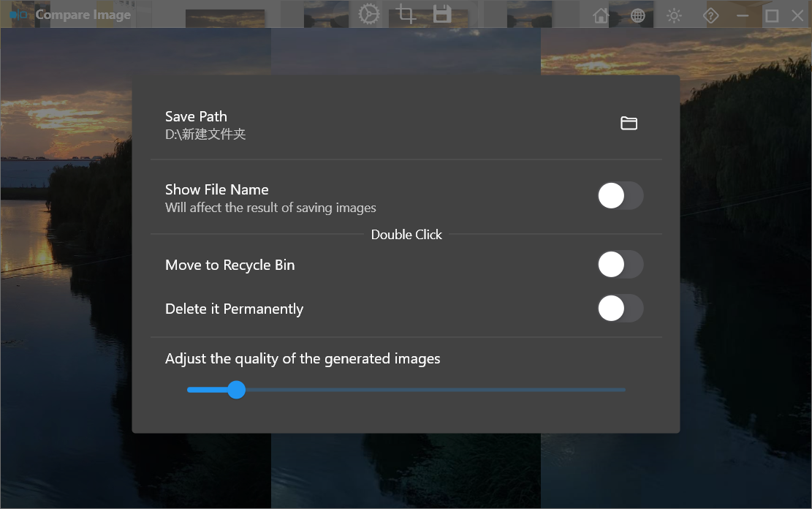Image resolution: width=812 pixels, height=509 pixels.
Task: Click the Double Click section label
Action: pos(406,235)
